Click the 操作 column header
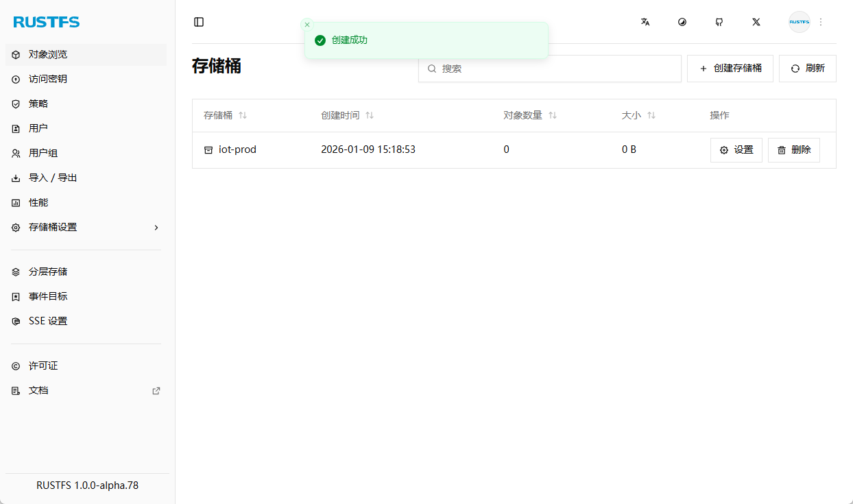Viewport: 853px width, 504px height. point(719,116)
